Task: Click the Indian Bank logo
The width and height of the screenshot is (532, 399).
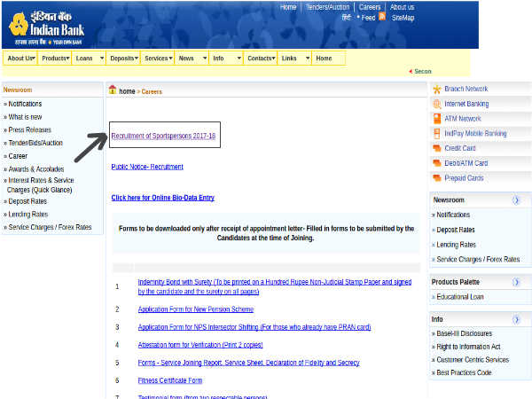Action: 46,28
